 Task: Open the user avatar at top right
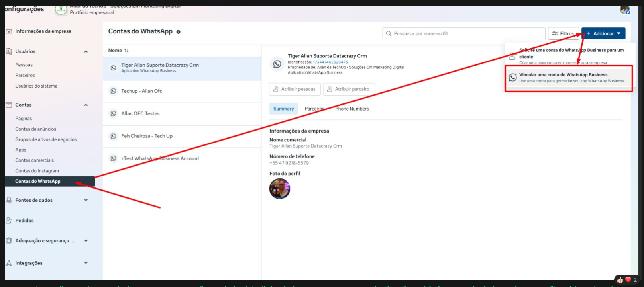[624, 10]
